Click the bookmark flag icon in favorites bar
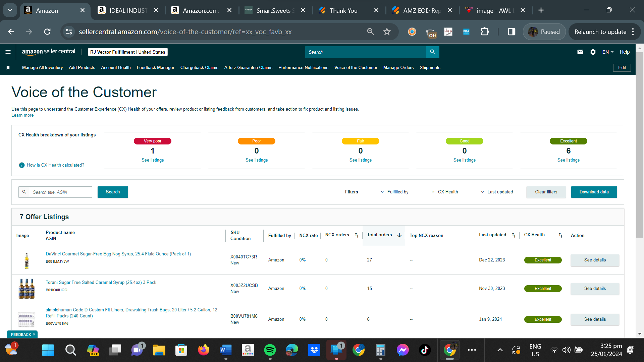Image resolution: width=644 pixels, height=362 pixels. coord(8,68)
